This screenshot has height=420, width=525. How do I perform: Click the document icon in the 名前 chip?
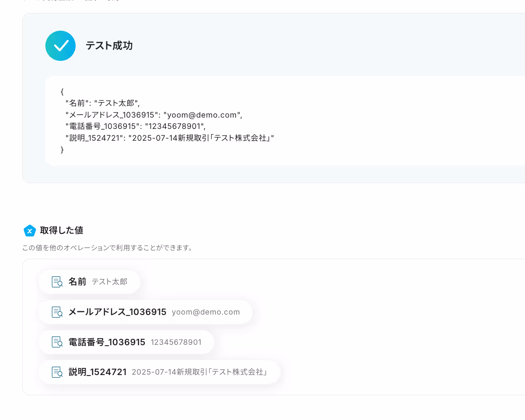(57, 282)
